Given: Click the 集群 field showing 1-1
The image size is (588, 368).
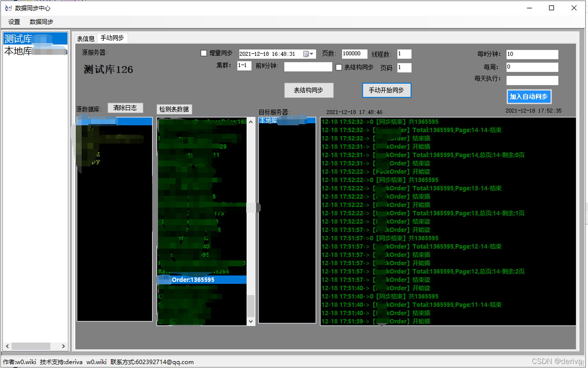Looking at the screenshot, I should pyautogui.click(x=244, y=66).
